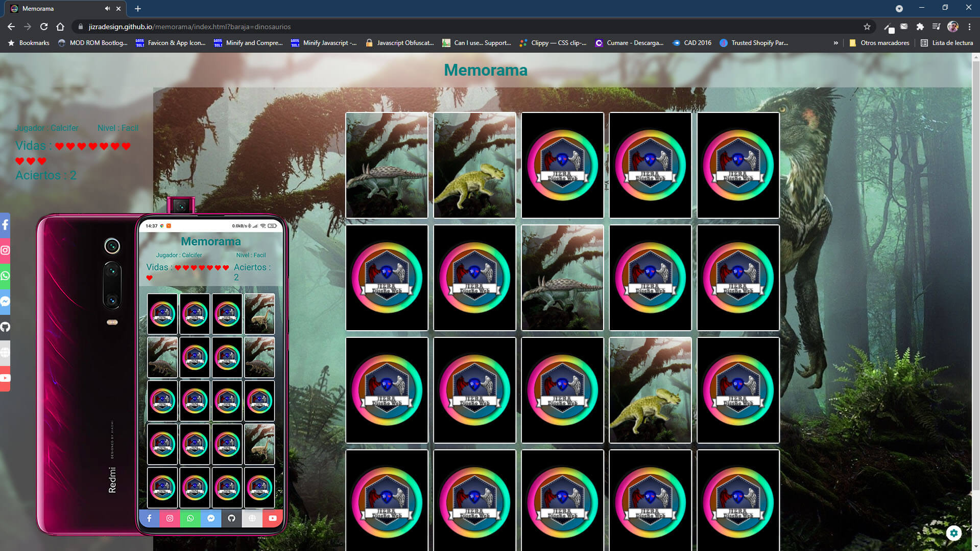980x551 pixels.
Task: Reload the Memorama page
Action: click(44, 27)
